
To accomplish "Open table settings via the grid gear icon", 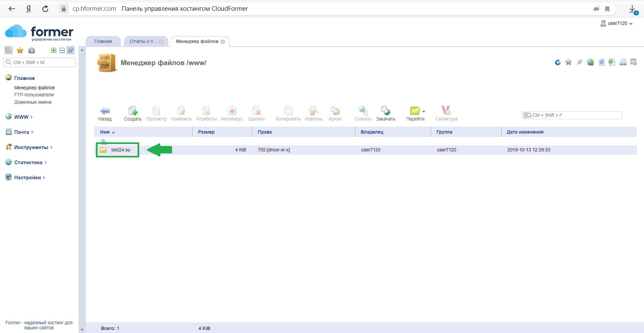I will tap(634, 62).
